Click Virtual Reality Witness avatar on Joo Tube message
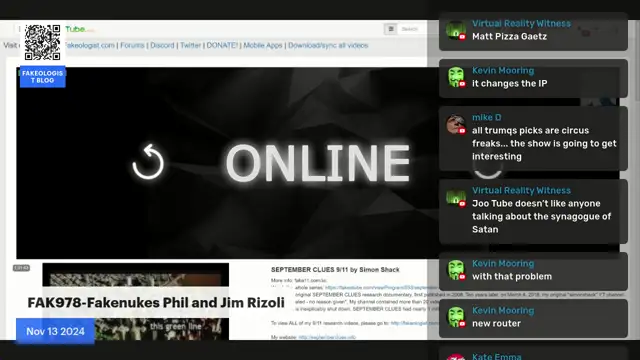The height and width of the screenshot is (360, 640). pyautogui.click(x=456, y=197)
